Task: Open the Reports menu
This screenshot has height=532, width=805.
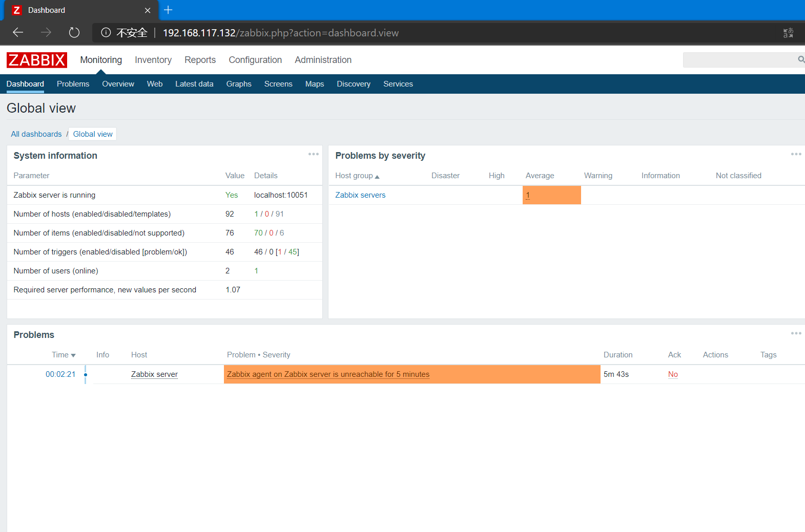Action: pos(200,60)
